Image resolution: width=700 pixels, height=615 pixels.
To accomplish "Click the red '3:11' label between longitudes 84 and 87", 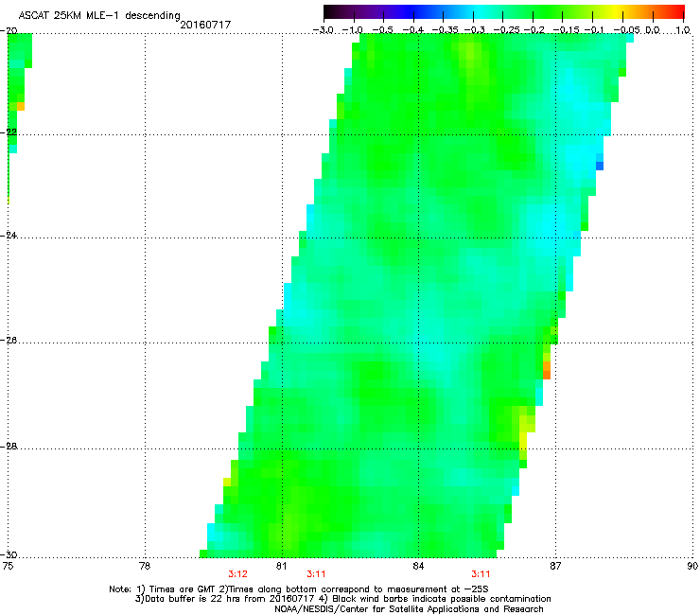I will click(481, 574).
